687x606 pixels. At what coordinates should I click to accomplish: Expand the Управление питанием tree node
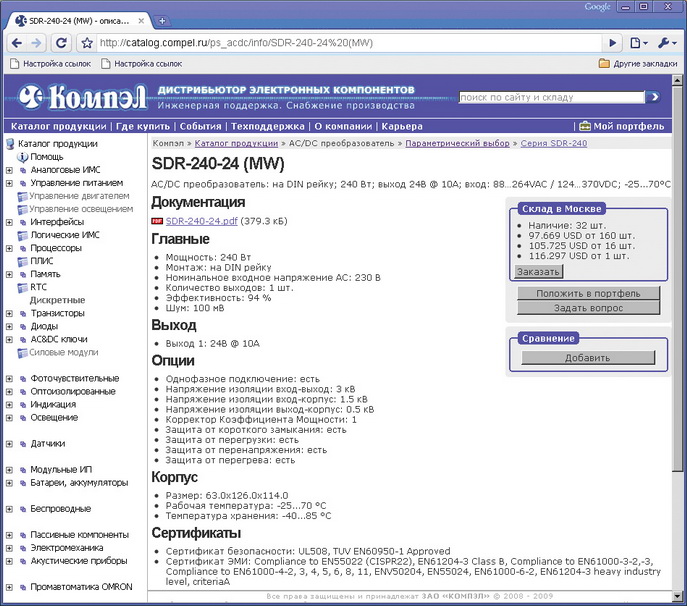coord(9,183)
